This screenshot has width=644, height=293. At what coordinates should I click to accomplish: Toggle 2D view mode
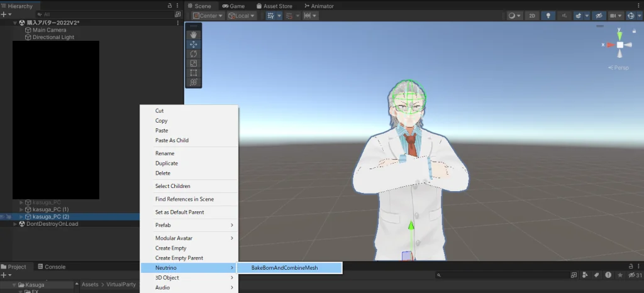coord(532,16)
